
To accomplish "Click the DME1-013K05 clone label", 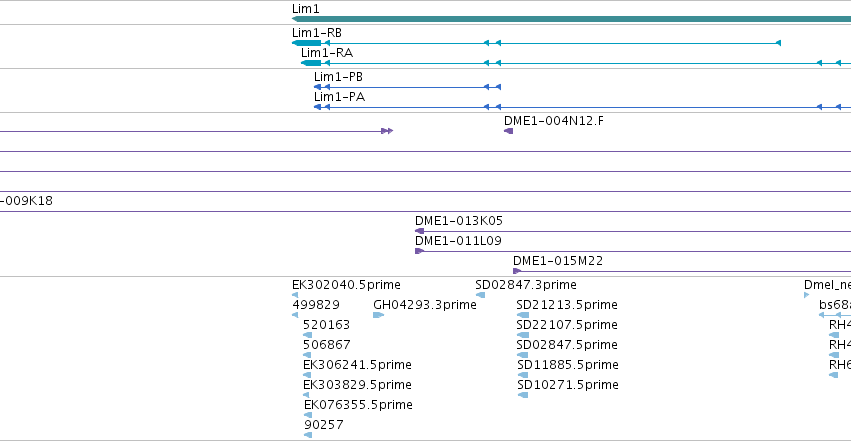I will tap(459, 221).
